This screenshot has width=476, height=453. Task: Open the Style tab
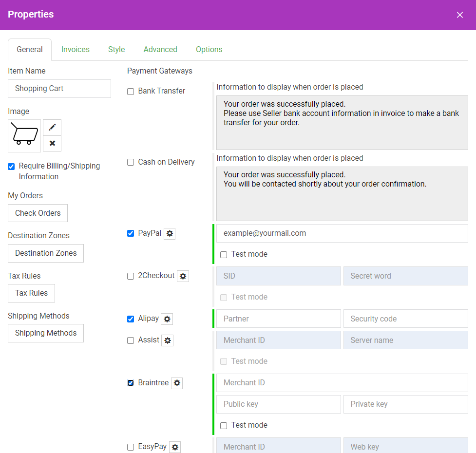point(116,50)
